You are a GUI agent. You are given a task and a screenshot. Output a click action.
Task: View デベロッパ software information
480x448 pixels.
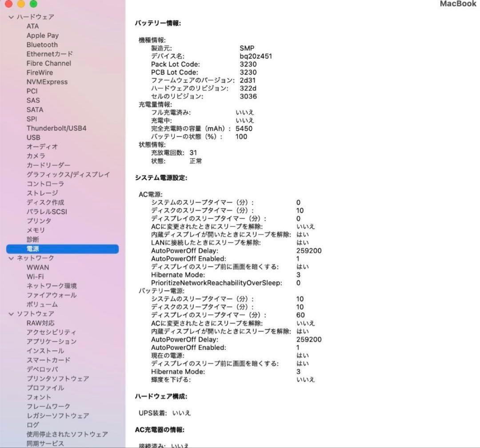click(42, 369)
